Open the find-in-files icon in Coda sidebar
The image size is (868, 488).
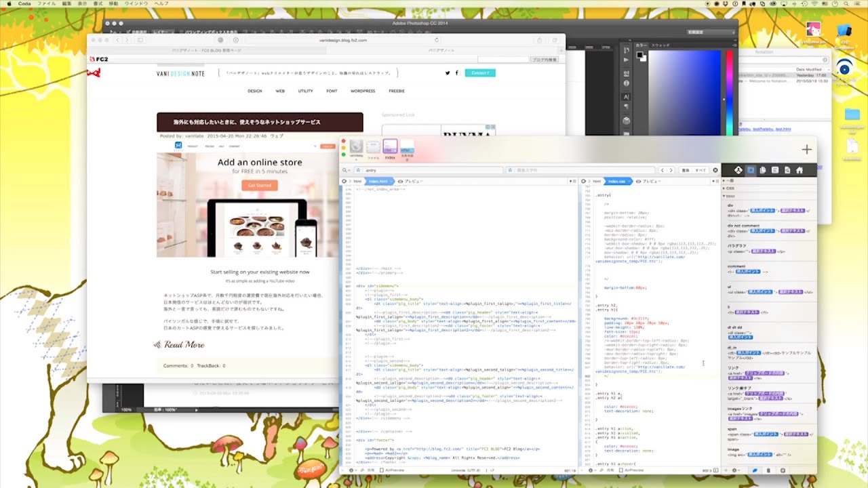[787, 170]
